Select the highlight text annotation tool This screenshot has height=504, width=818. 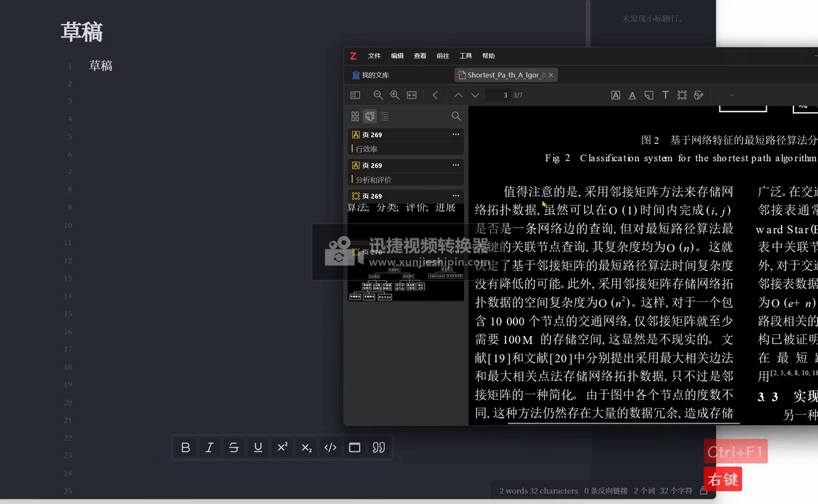point(616,95)
